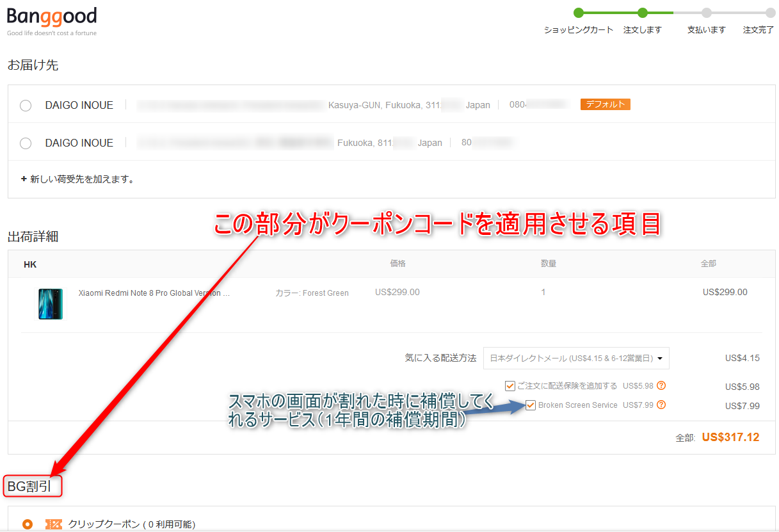
Task: Click the ご注文に配送保険を追加する label
Action: pos(567,386)
